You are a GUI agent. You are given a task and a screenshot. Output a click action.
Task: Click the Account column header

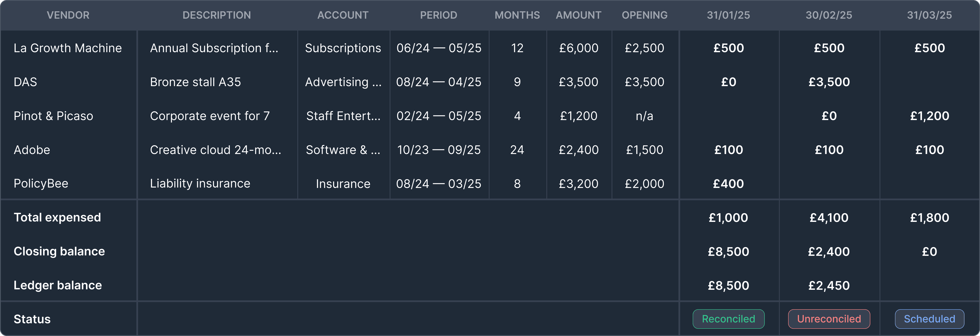click(343, 15)
